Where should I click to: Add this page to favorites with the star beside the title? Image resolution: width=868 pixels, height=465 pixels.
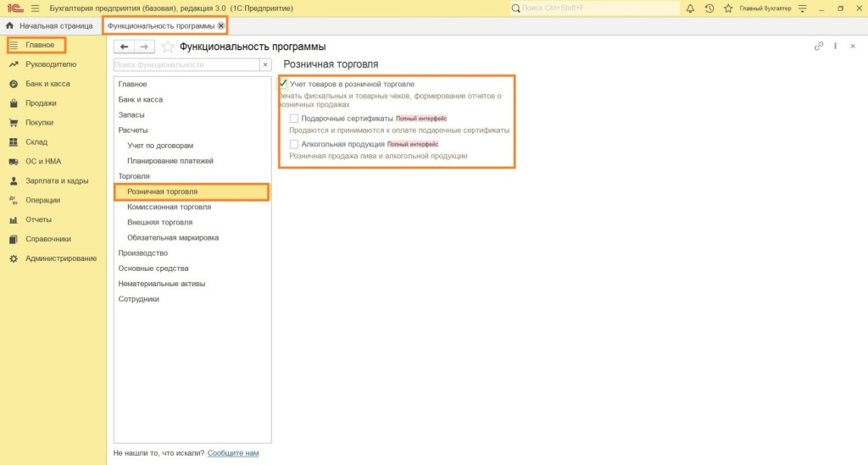click(x=168, y=47)
